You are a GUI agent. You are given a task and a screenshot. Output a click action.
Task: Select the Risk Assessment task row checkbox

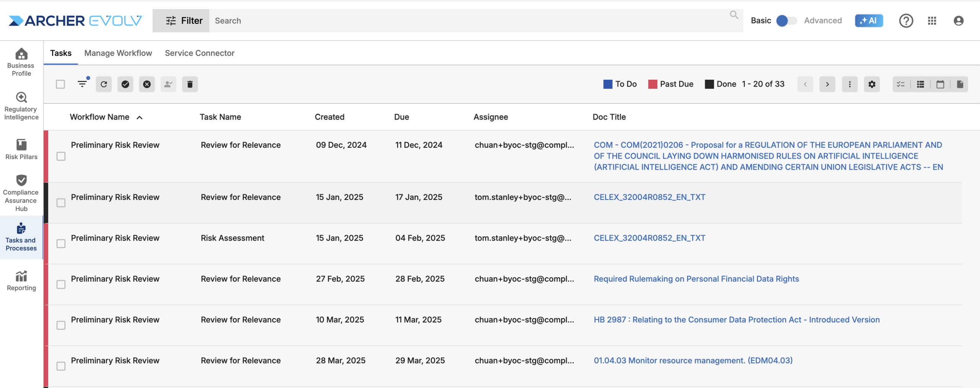click(61, 244)
